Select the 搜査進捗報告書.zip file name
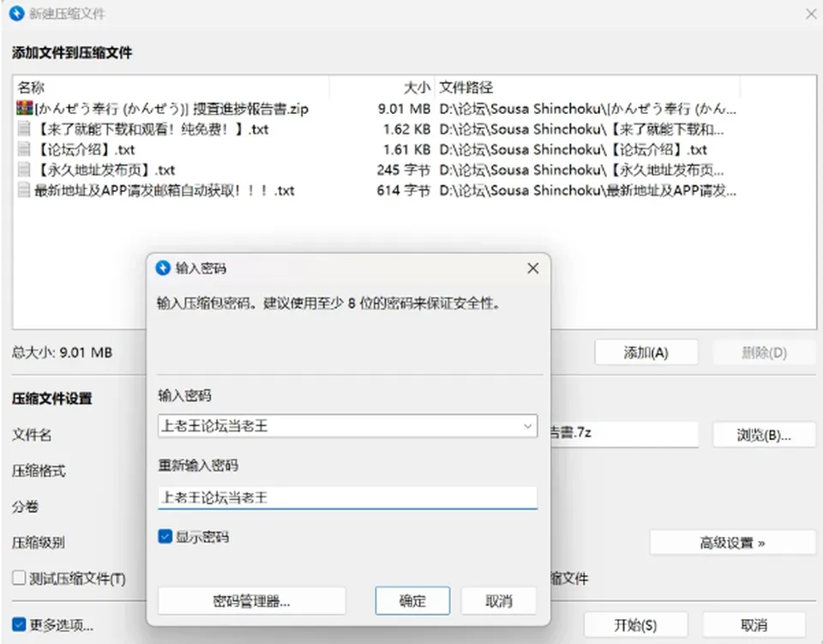The image size is (823, 644). 171,109
